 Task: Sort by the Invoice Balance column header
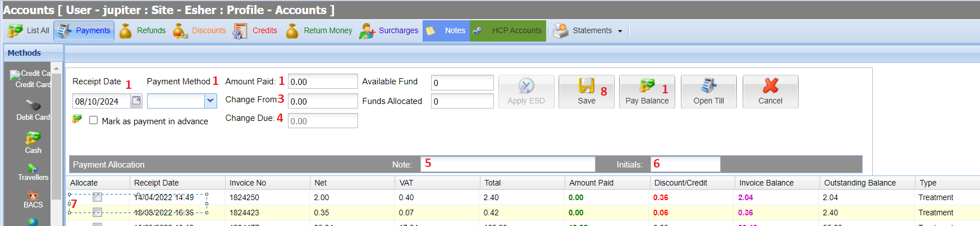[x=777, y=183]
